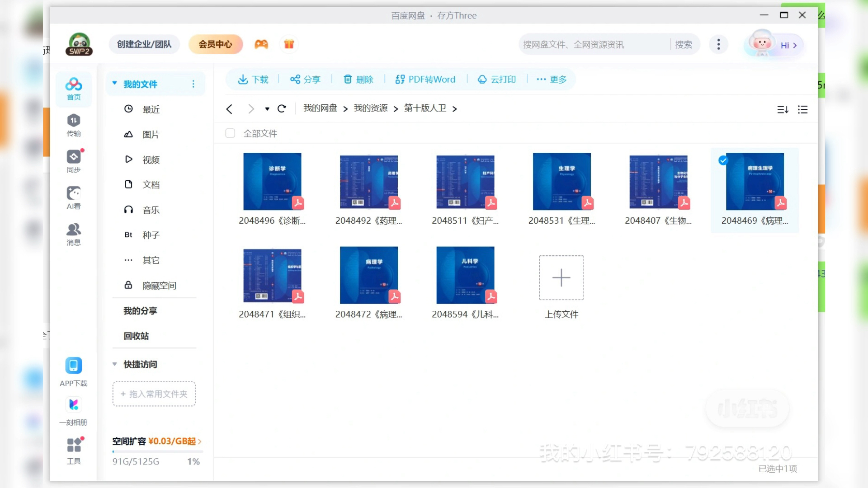The width and height of the screenshot is (868, 488).
Task: Open 回收站 recycle bin
Action: tap(136, 336)
